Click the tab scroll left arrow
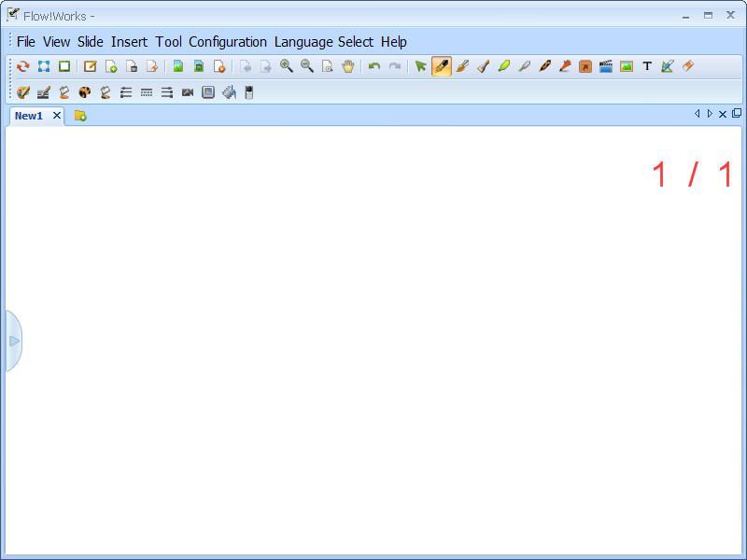Viewport: 747px width, 560px height. coord(697,113)
